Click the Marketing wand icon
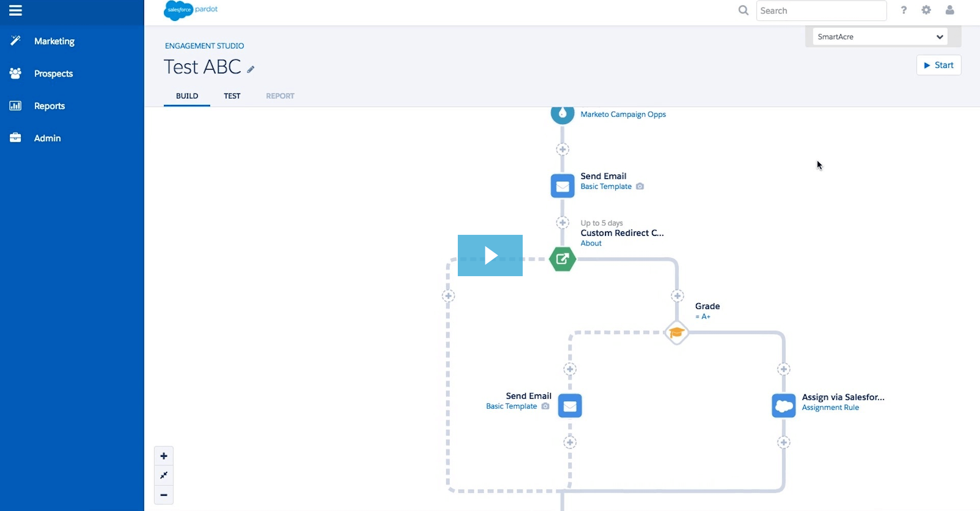980x511 pixels. tap(15, 40)
